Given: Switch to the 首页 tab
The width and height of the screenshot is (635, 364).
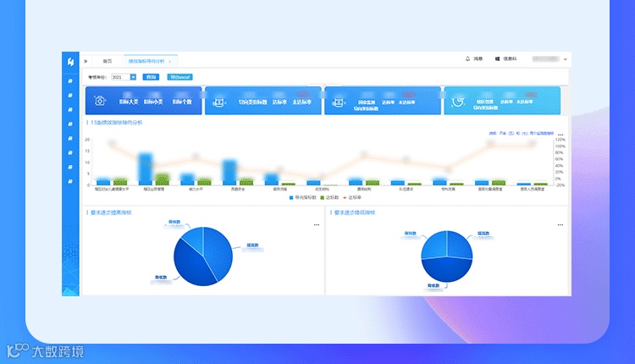Looking at the screenshot, I should click(108, 61).
